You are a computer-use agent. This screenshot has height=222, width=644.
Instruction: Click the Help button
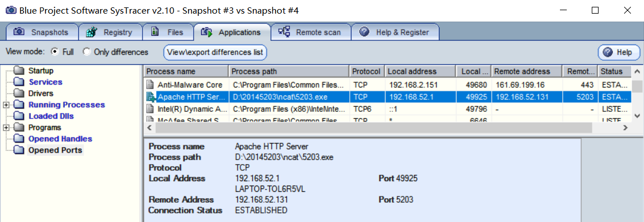click(x=619, y=53)
